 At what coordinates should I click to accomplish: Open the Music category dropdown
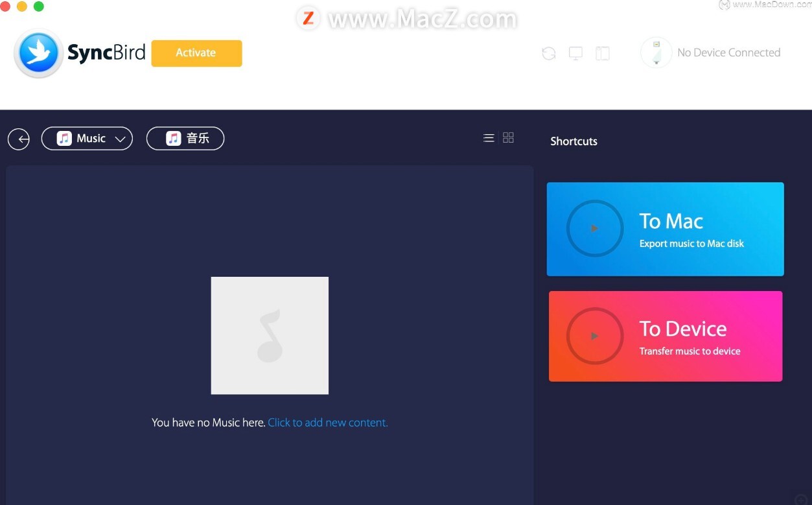87,138
